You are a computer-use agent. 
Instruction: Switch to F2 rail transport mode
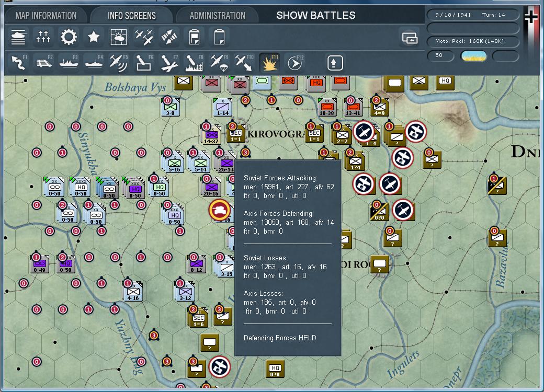click(43, 62)
